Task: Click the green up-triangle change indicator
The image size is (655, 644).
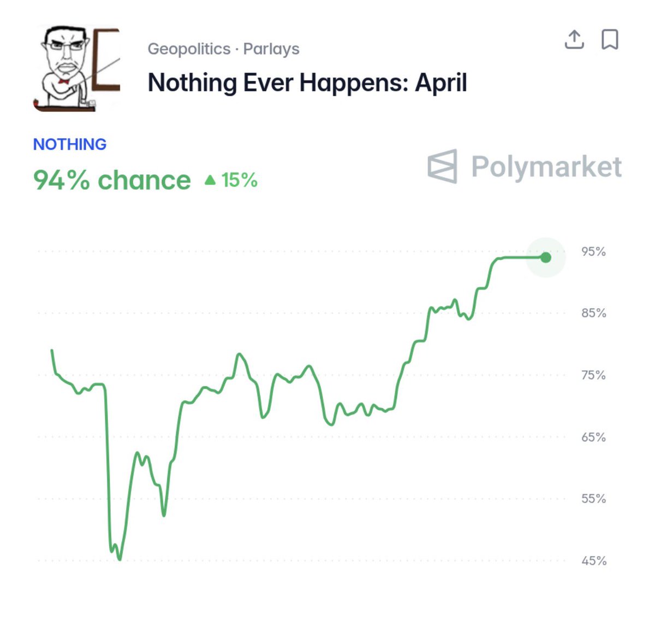Action: [210, 180]
